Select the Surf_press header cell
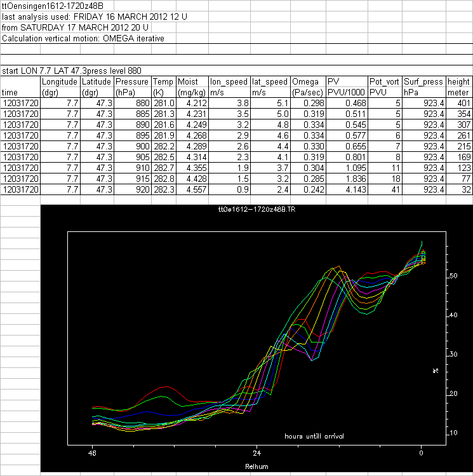 (424, 81)
